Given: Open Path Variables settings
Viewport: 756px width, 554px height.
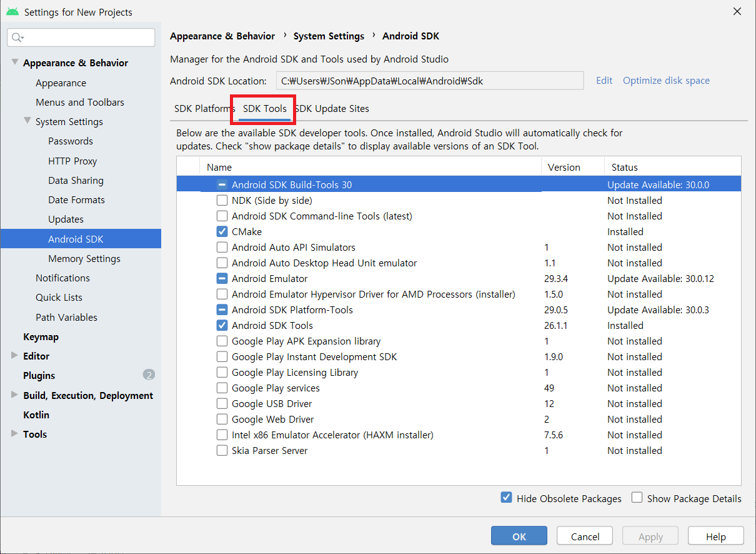Looking at the screenshot, I should point(66,317).
